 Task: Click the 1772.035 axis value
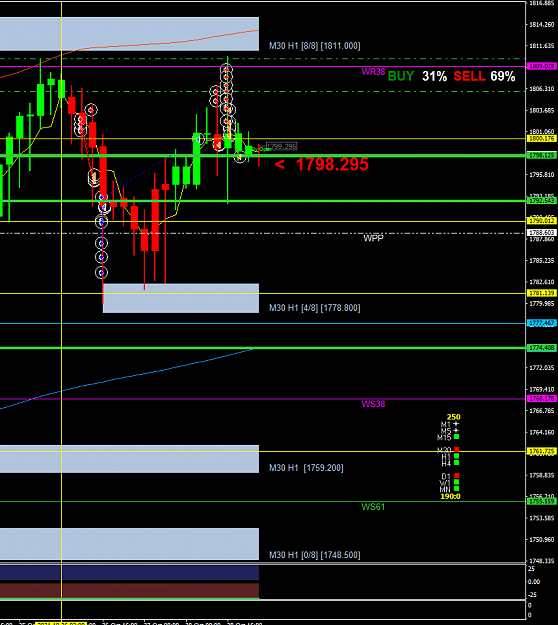pyautogui.click(x=541, y=368)
